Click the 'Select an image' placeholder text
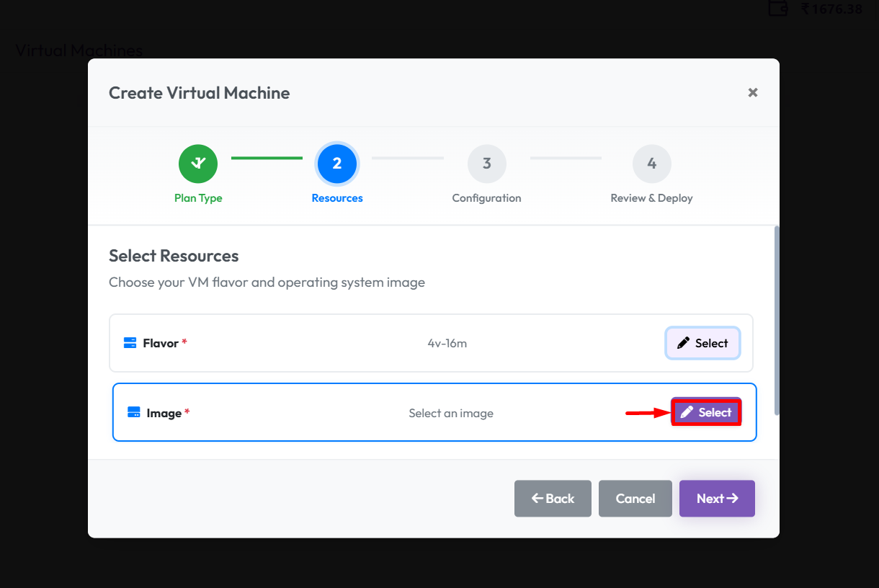This screenshot has height=588, width=879. pyautogui.click(x=451, y=414)
